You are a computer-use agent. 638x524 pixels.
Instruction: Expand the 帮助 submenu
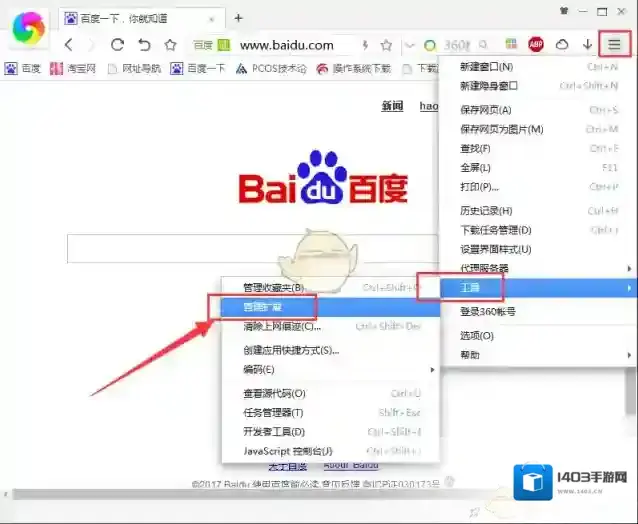[538, 355]
